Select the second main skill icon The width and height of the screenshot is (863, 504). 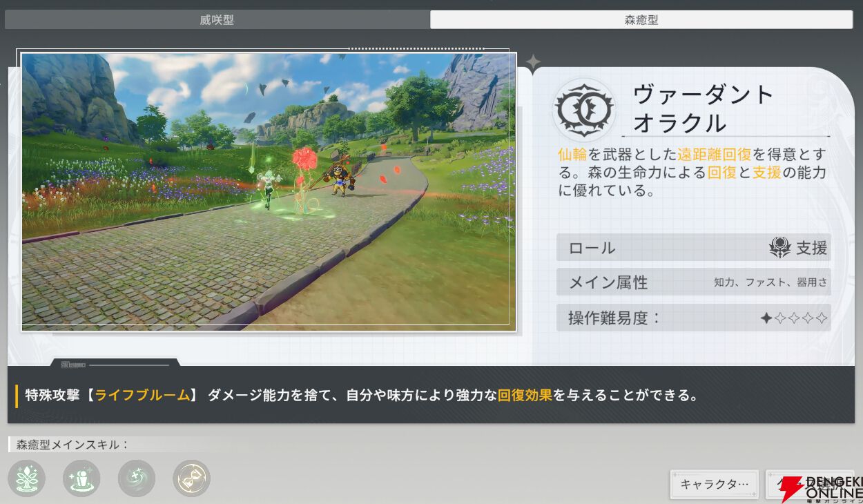(x=81, y=478)
